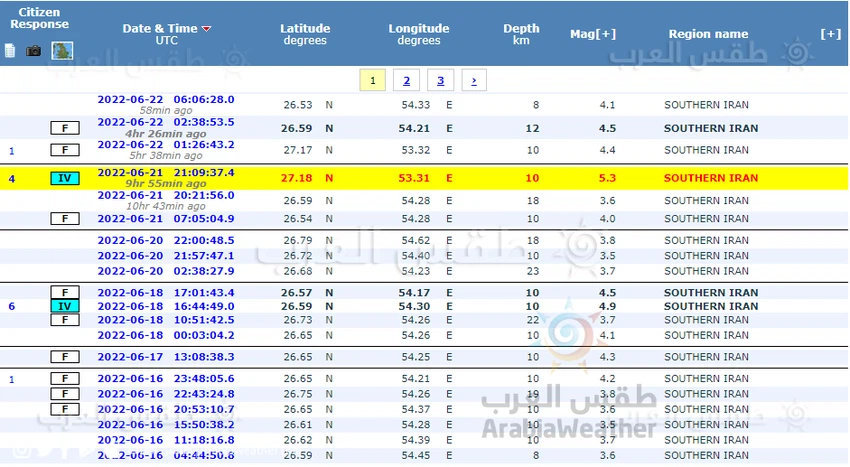Select current page 1 button
The image size is (850, 467).
click(x=372, y=81)
